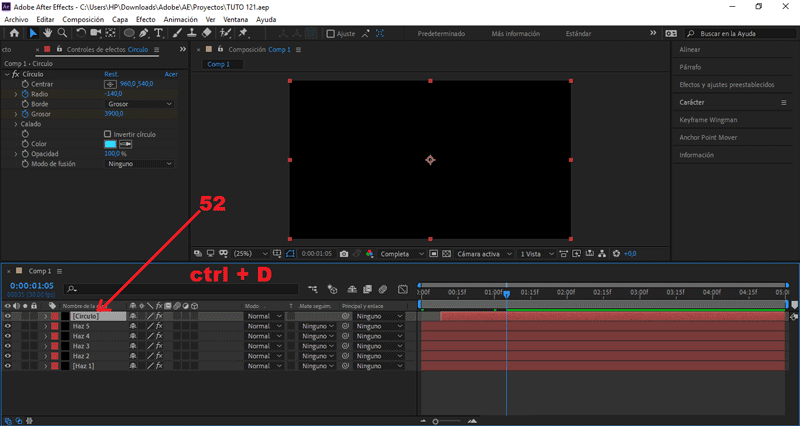This screenshot has height=426, width=800.
Task: Click the Home icon in the toolbar
Action: [x=14, y=32]
